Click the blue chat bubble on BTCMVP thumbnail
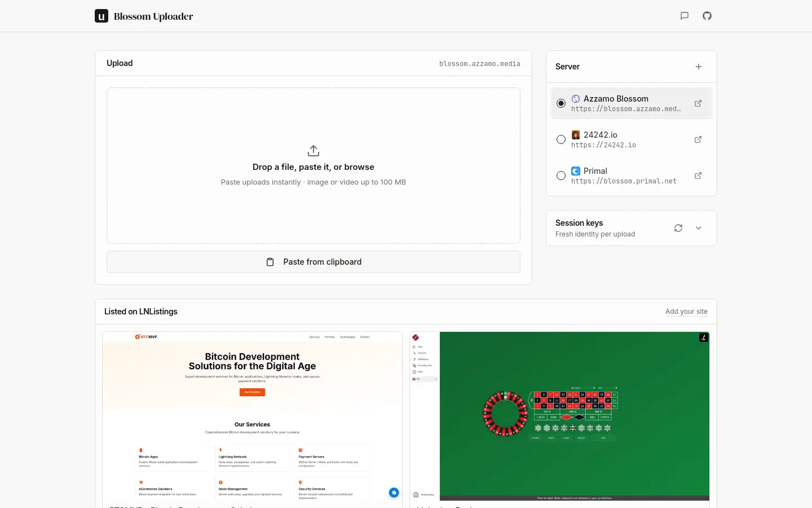 click(394, 492)
